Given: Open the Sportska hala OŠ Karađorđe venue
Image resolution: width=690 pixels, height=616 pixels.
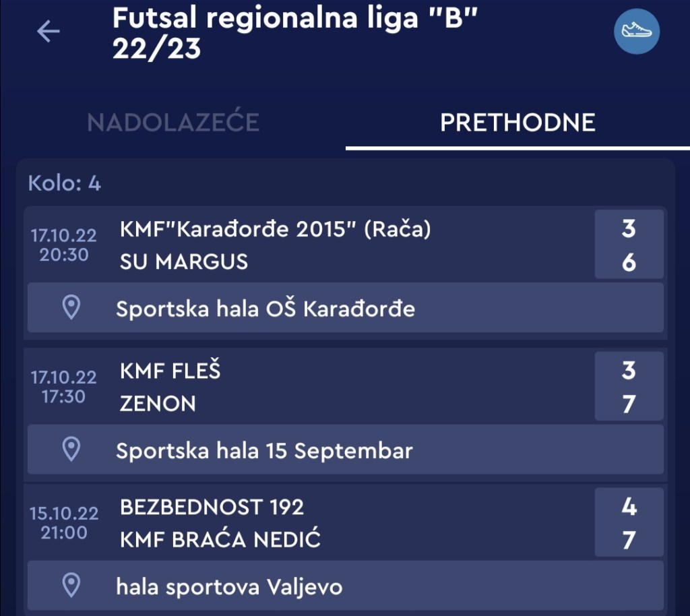Looking at the screenshot, I should coord(265,309).
